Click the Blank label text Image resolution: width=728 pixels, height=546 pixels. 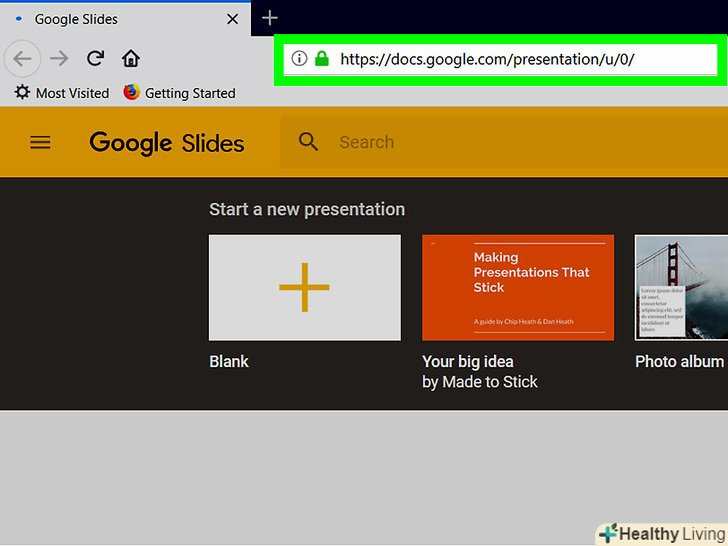pos(229,361)
